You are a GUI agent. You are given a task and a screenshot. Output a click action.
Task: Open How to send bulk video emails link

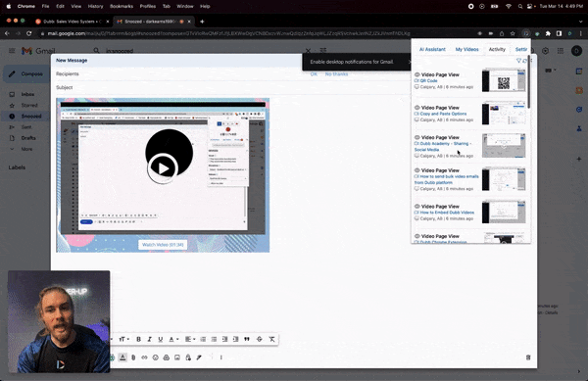coord(447,179)
